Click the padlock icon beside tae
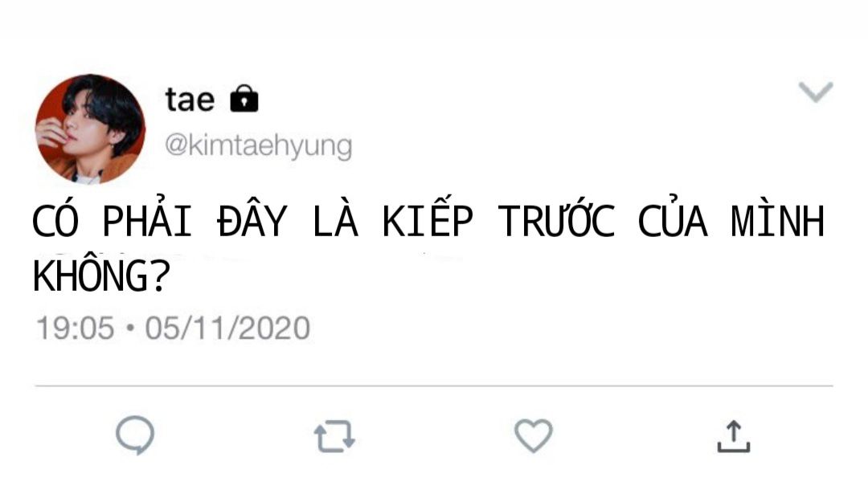This screenshot has width=868, height=482. [x=244, y=99]
